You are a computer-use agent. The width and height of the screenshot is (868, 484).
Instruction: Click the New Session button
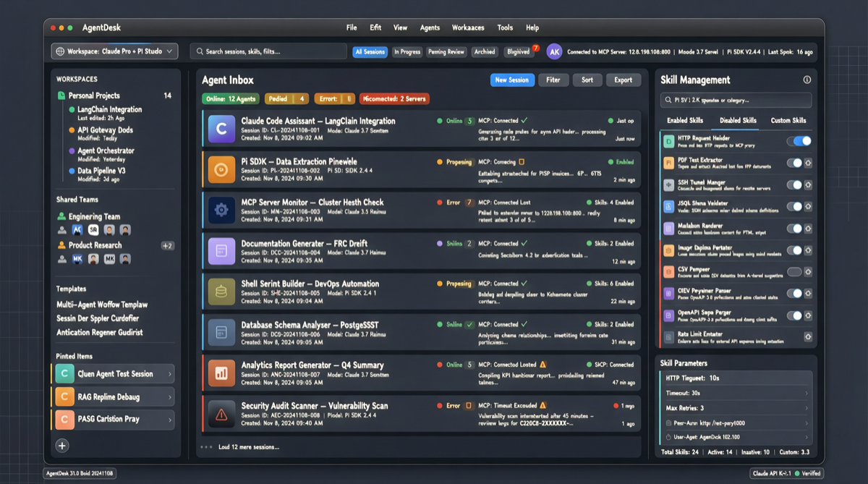[x=512, y=80]
